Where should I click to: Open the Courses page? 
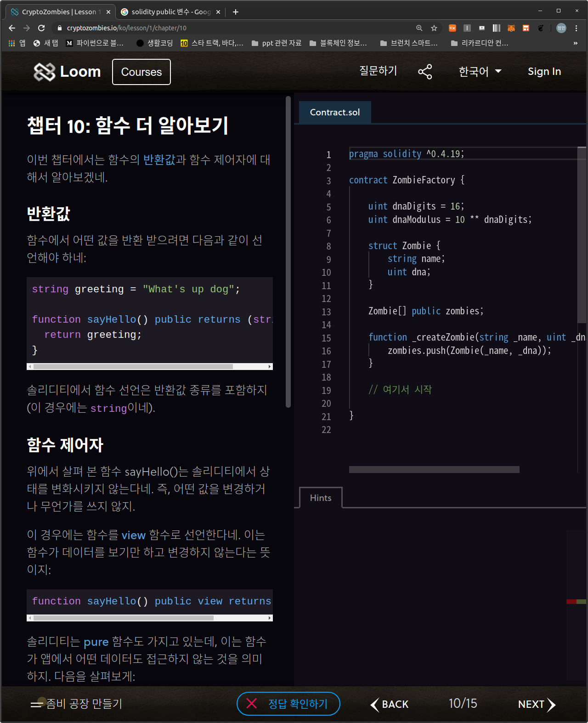(x=141, y=72)
